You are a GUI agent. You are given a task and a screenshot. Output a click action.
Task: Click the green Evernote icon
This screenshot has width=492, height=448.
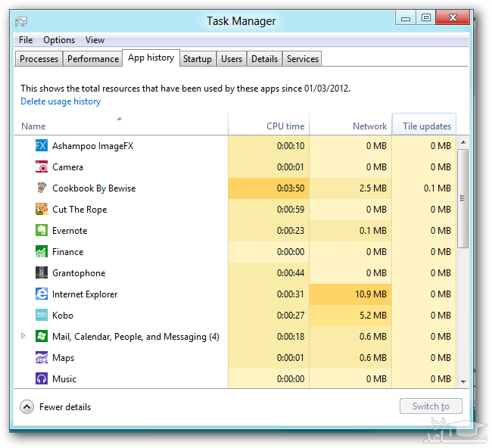pos(42,231)
